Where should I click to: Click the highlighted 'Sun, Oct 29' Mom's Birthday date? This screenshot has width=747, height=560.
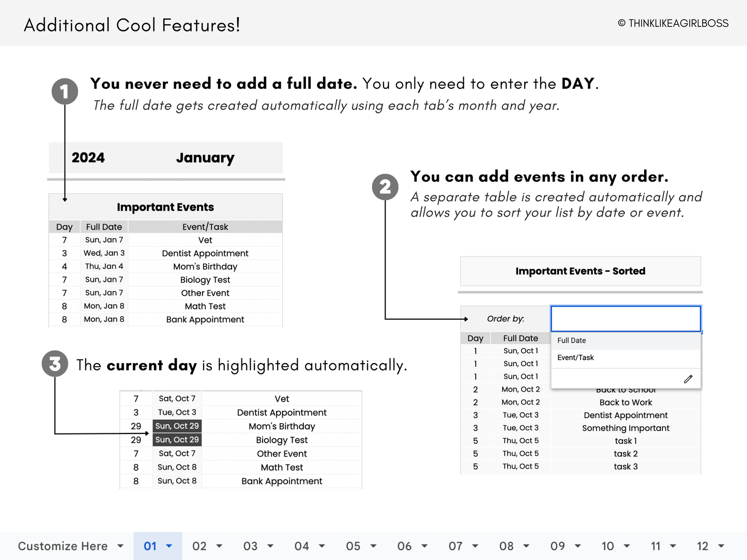point(177,426)
